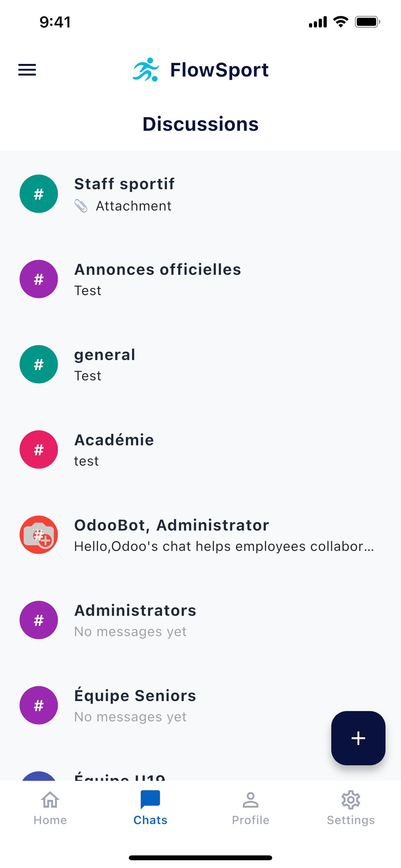Tap the plus button to start a discussion
Viewport: 401px width, 868px height.
358,738
